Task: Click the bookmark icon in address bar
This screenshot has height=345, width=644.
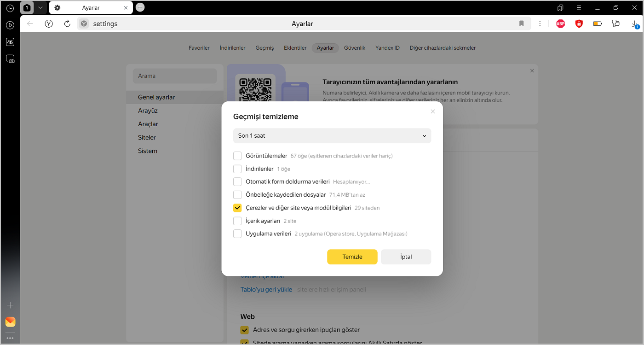Action: [521, 23]
